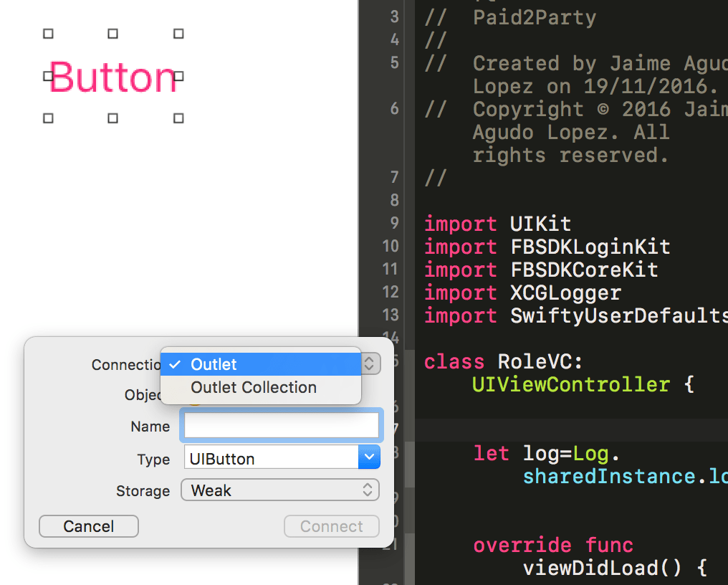
Task: Click the "import FBSDKLoginKit" line
Action: click(x=548, y=247)
